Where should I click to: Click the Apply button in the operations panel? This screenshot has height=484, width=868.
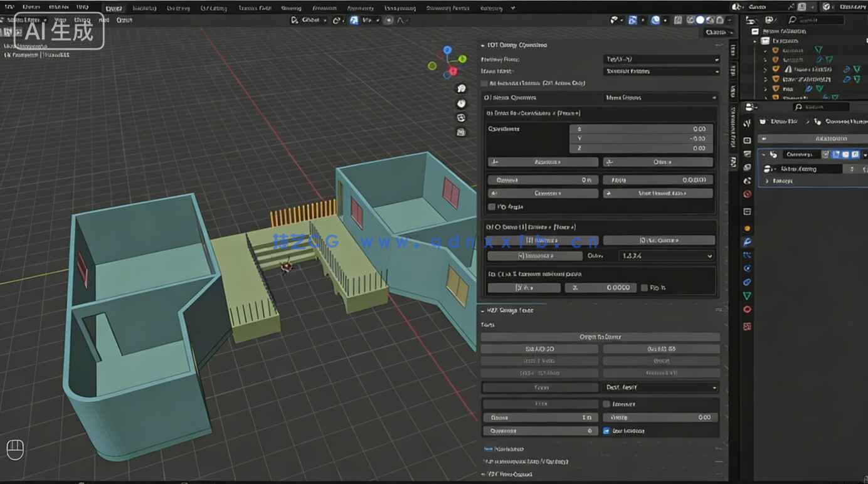coord(543,162)
